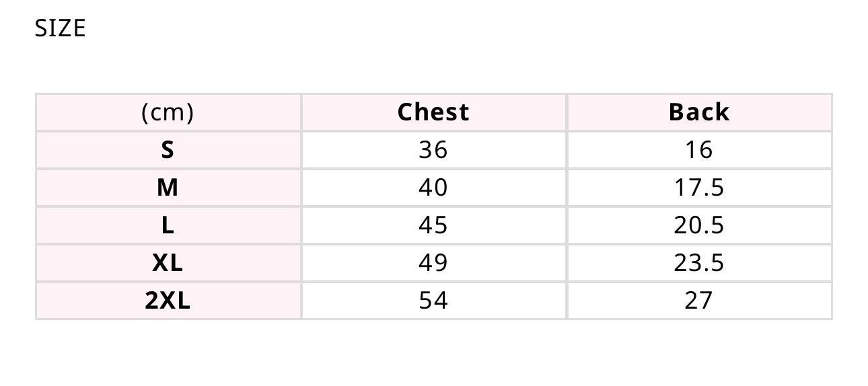Select the (cm) unit header cell
The image size is (868, 386).
click(168, 112)
